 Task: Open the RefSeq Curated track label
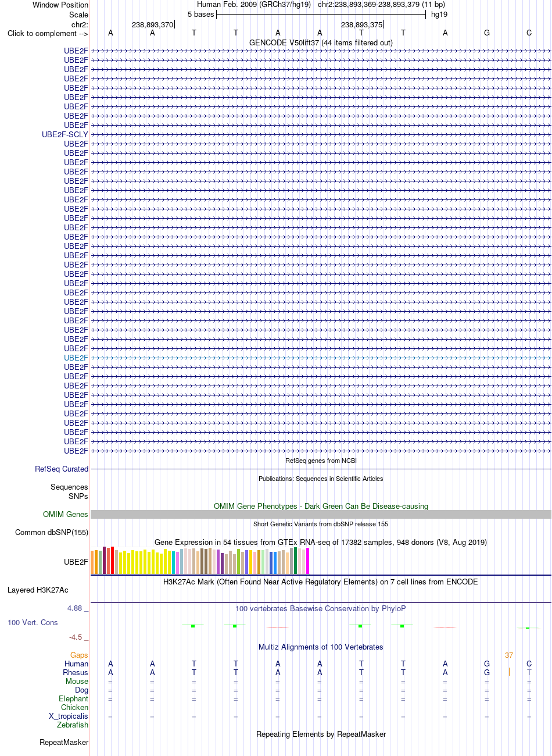(62, 469)
